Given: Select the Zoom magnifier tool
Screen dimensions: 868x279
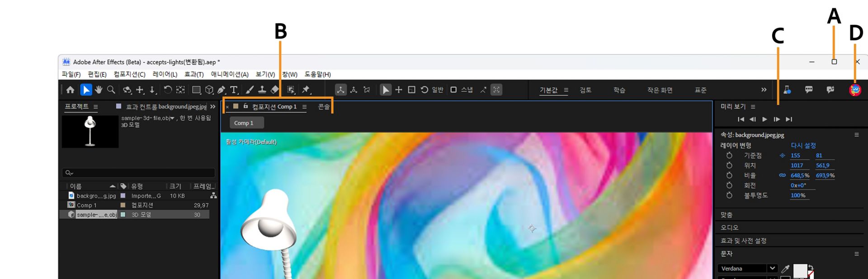Looking at the screenshot, I should [111, 90].
